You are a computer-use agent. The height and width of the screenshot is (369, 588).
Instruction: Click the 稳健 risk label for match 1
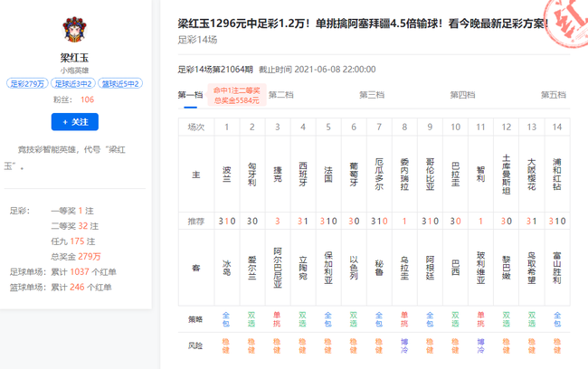(x=226, y=345)
